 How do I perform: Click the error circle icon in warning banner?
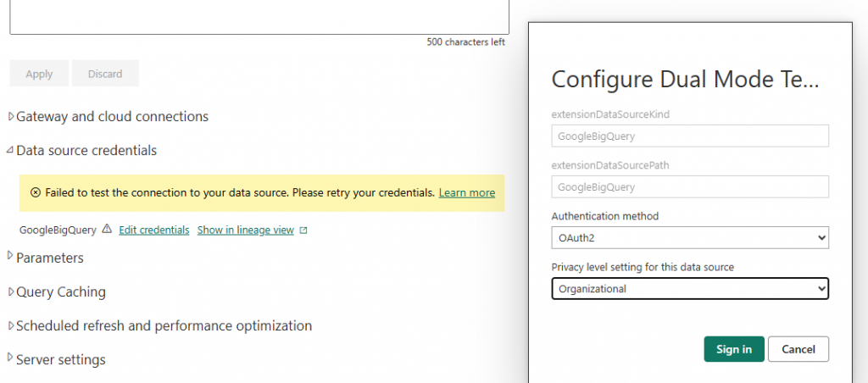coord(36,193)
